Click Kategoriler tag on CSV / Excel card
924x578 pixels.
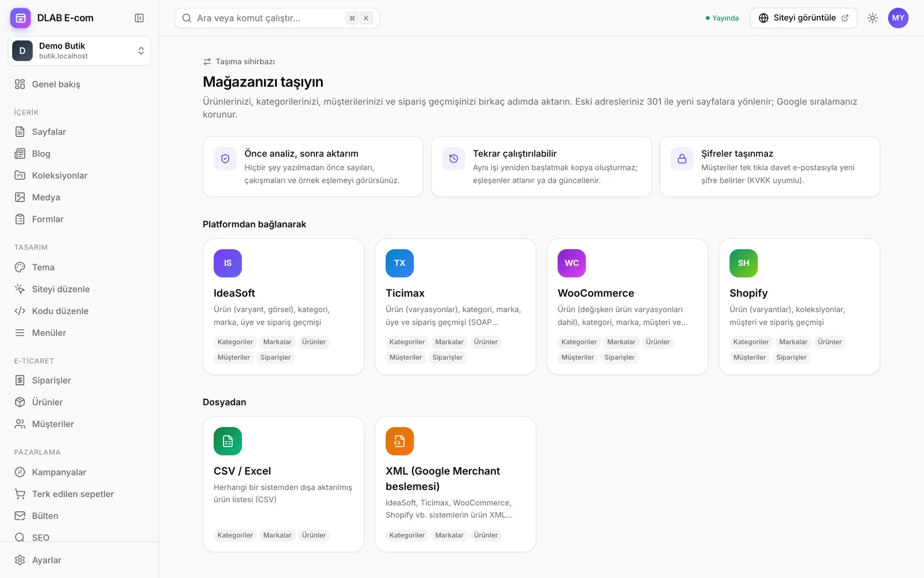coord(235,535)
